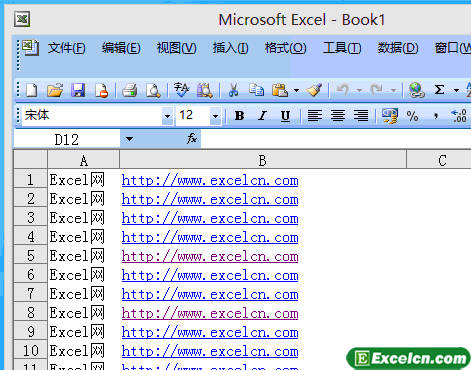The width and height of the screenshot is (471, 370).
Task: Click the 宋体 font name field
Action: 92,116
